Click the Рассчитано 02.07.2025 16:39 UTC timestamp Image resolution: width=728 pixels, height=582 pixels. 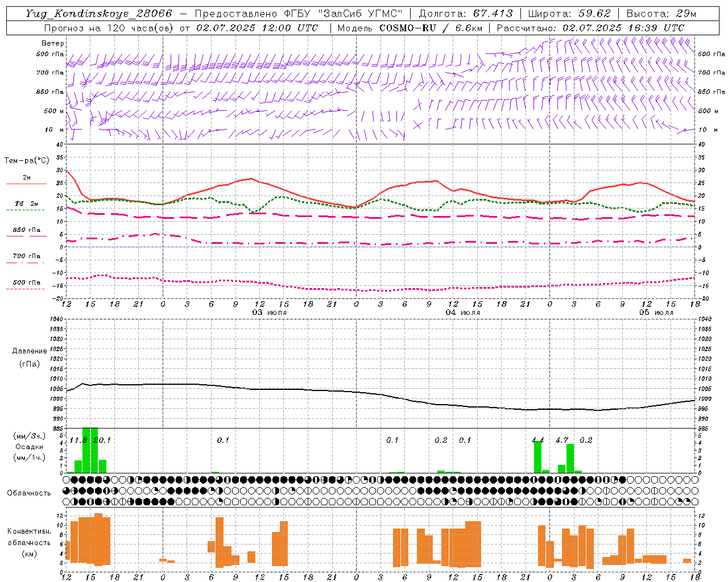tap(590, 28)
